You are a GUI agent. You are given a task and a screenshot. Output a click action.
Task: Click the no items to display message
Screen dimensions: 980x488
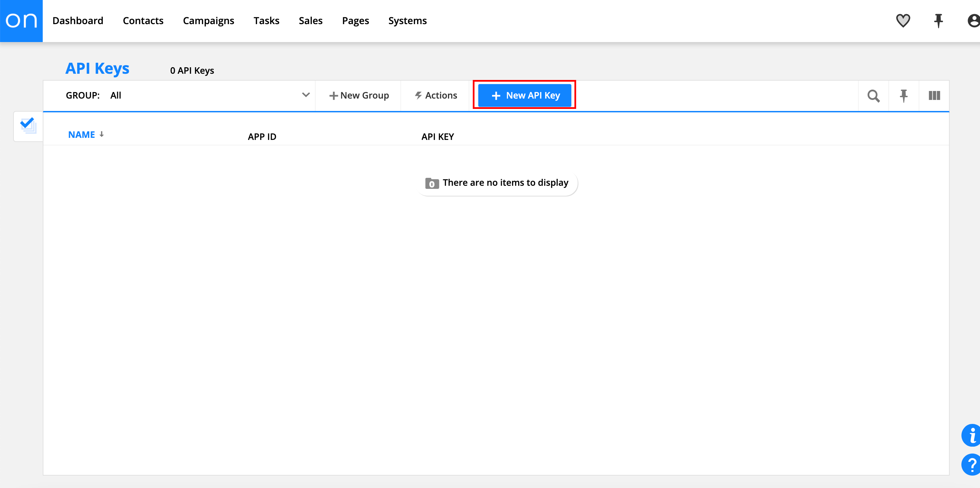(497, 183)
